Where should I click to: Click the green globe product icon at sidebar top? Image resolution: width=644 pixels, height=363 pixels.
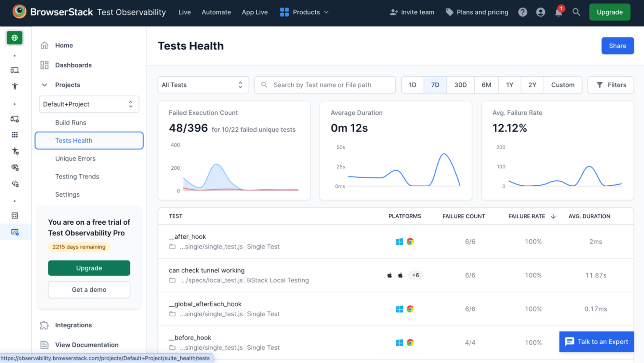[x=15, y=37]
